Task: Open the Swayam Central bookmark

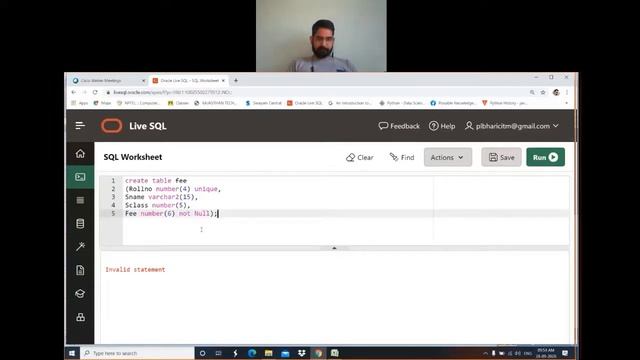Action: pyautogui.click(x=263, y=103)
